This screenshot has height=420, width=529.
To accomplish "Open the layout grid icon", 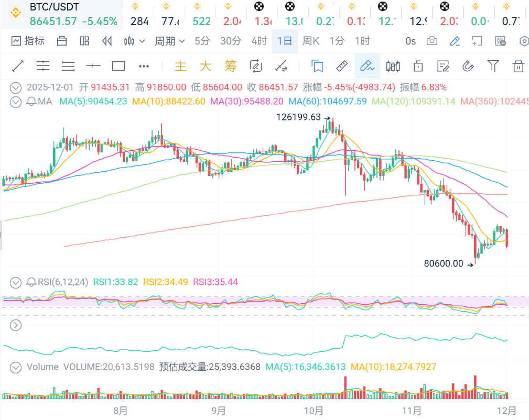I will coord(84,41).
